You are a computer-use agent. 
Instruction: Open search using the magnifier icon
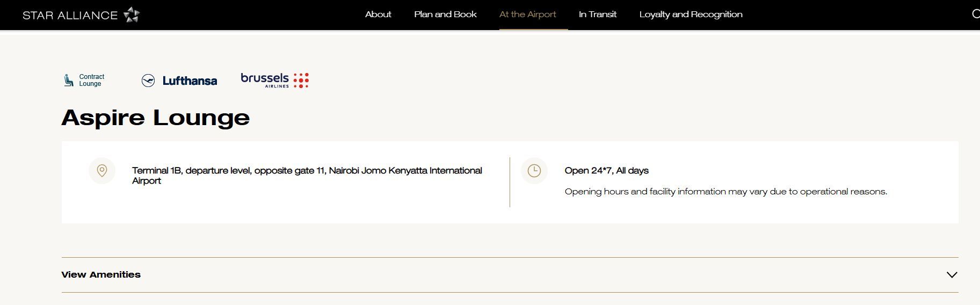tap(975, 14)
